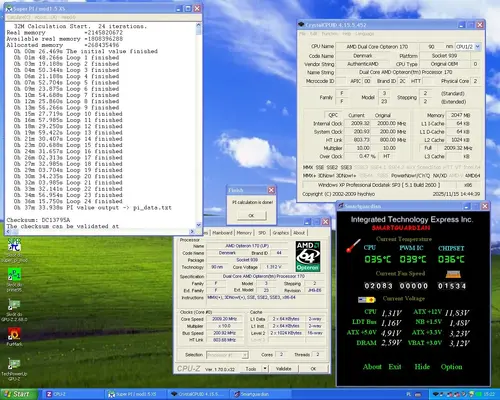This screenshot has width=500, height=400.
Task: Click the Super PI horizontal scroll right arrow
Action: [192, 231]
